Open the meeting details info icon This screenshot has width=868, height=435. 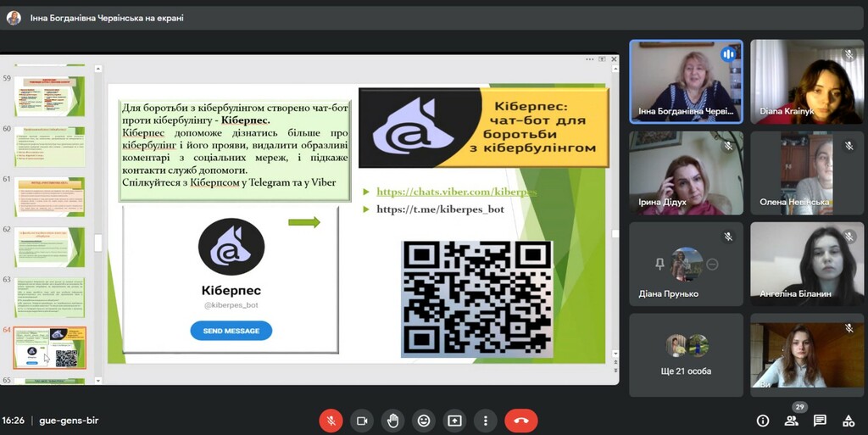[763, 421]
